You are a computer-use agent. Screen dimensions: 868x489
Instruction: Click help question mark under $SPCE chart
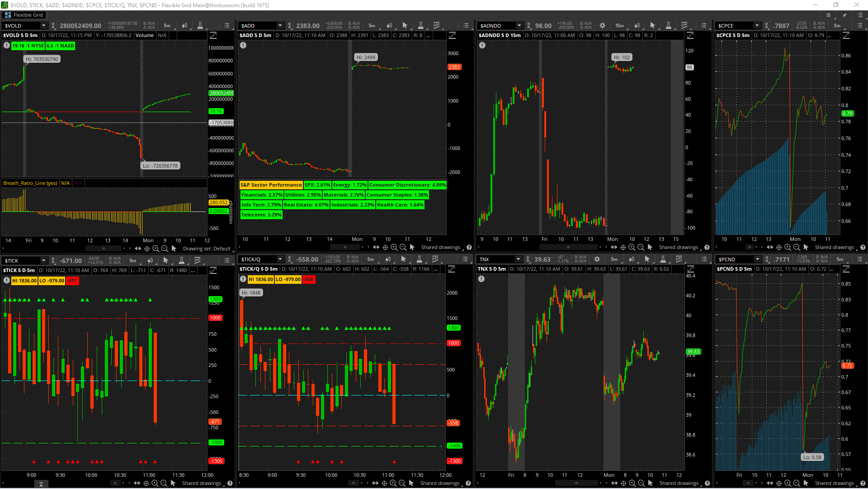tap(863, 247)
